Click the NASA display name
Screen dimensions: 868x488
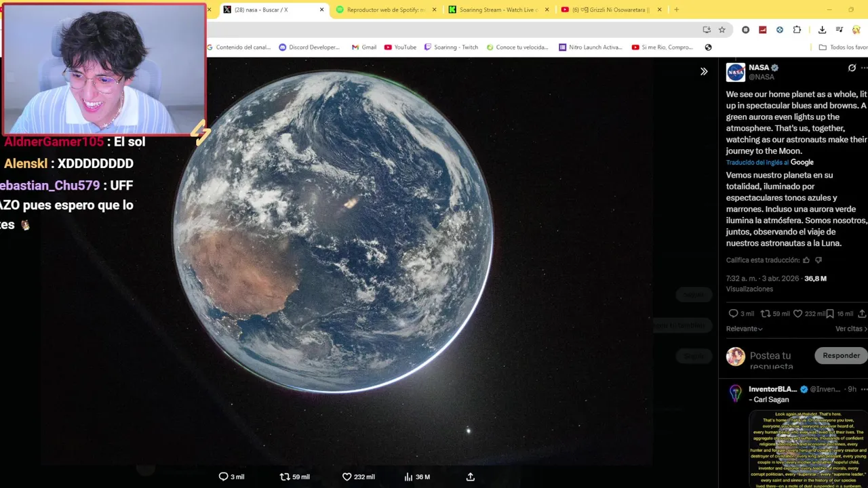[x=759, y=68]
